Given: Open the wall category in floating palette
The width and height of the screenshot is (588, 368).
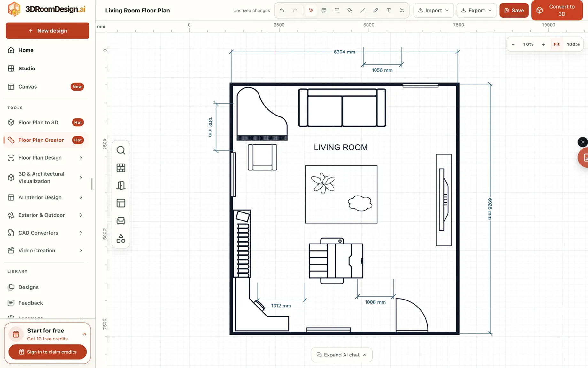Looking at the screenshot, I should (x=121, y=168).
